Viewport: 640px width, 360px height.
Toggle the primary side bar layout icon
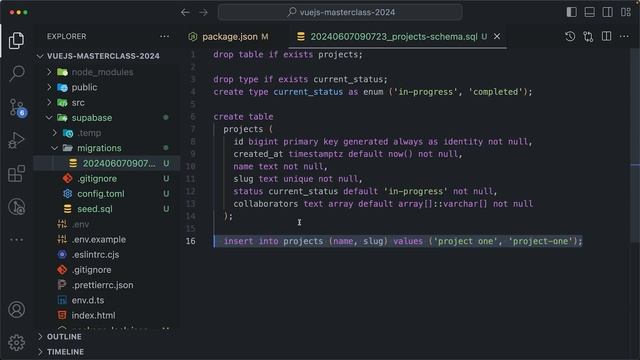pos(571,12)
